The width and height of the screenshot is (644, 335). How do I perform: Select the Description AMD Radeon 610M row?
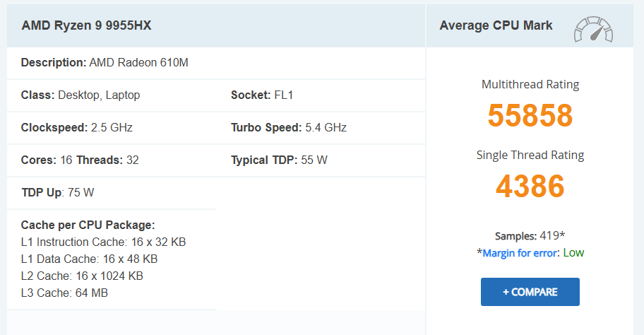pyautogui.click(x=105, y=63)
